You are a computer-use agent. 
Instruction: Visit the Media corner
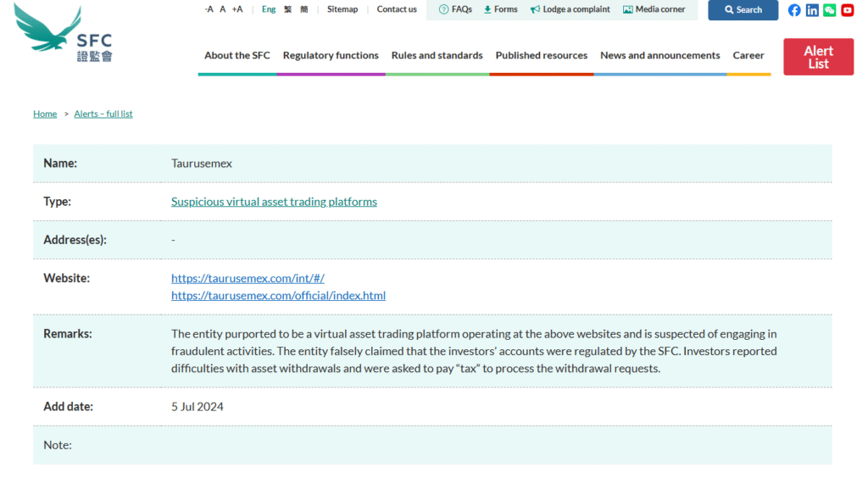(x=654, y=9)
